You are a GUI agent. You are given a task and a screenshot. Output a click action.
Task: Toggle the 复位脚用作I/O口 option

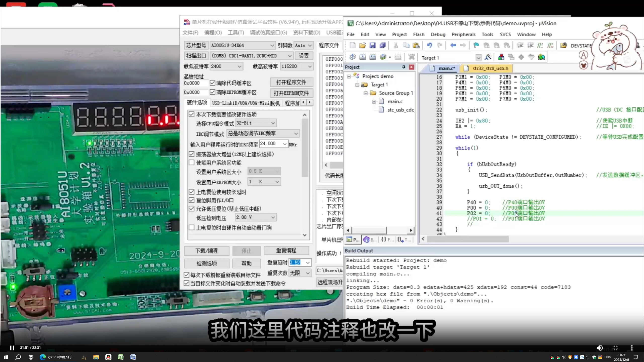tap(191, 200)
